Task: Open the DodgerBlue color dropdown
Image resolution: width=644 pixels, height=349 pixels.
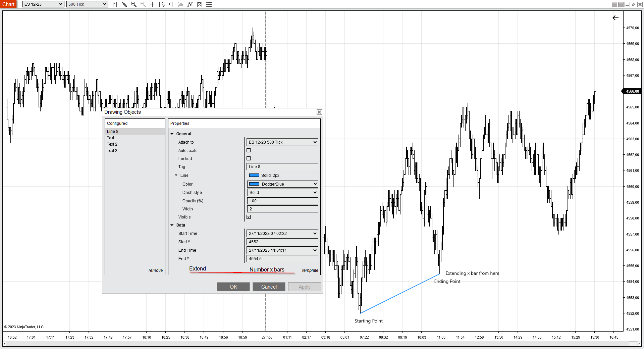Action: 282,184
